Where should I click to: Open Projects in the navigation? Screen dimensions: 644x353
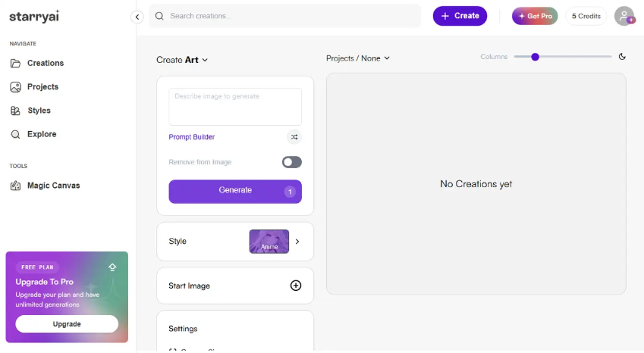tap(42, 87)
